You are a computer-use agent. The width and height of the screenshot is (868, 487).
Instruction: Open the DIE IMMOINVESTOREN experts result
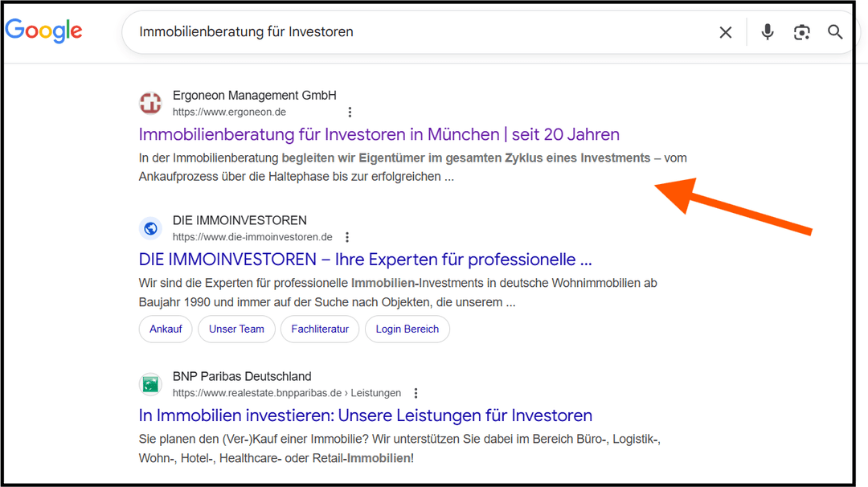tap(365, 259)
